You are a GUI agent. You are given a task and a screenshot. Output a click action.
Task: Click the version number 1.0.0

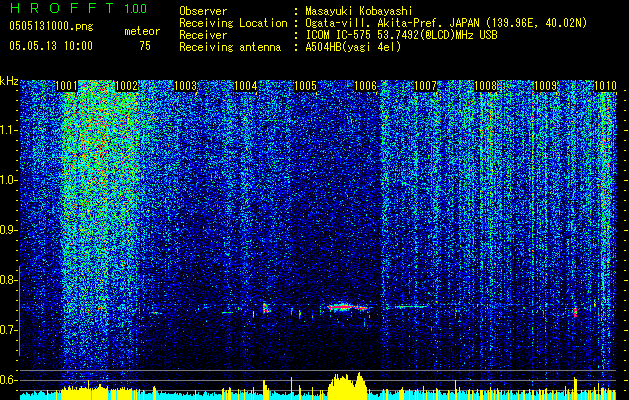click(x=136, y=9)
